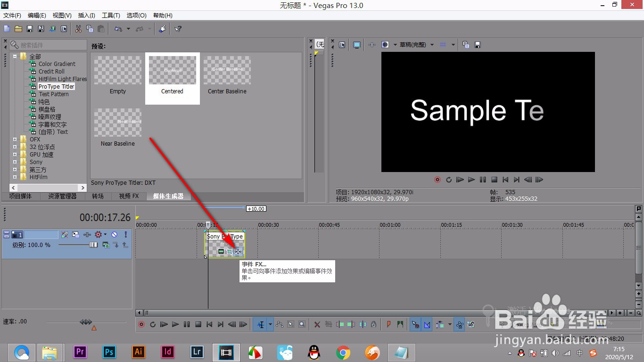The width and height of the screenshot is (644, 362).
Task: Copy selection using the toolbar icon
Action: 90,29
